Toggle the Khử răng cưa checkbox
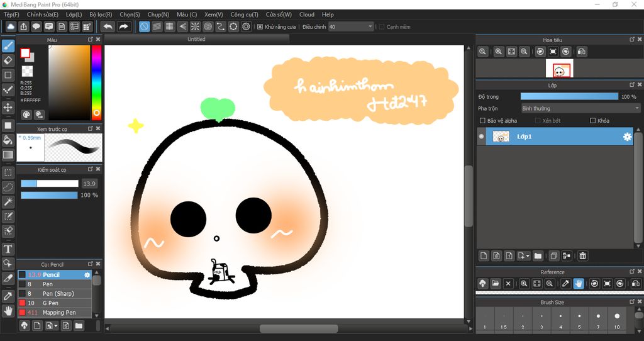The image size is (644, 341). tap(260, 26)
